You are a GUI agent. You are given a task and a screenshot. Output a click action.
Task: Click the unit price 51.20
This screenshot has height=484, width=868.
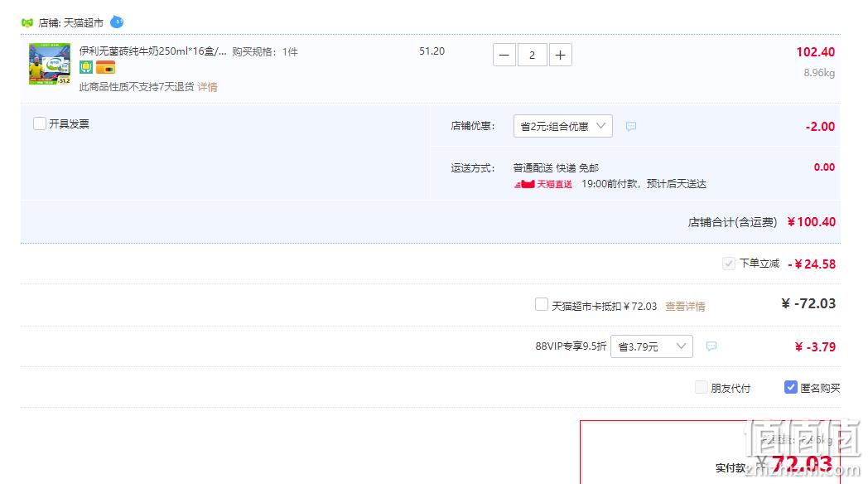[x=432, y=51]
